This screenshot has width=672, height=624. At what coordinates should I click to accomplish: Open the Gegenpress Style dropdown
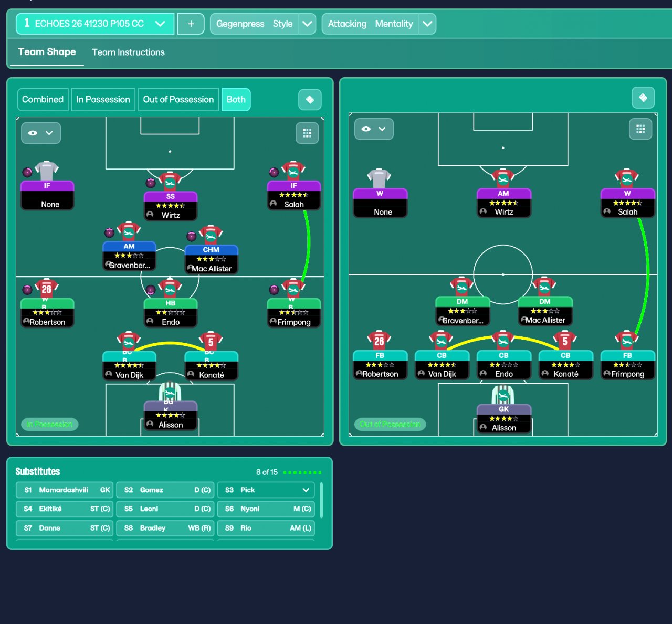click(263, 24)
